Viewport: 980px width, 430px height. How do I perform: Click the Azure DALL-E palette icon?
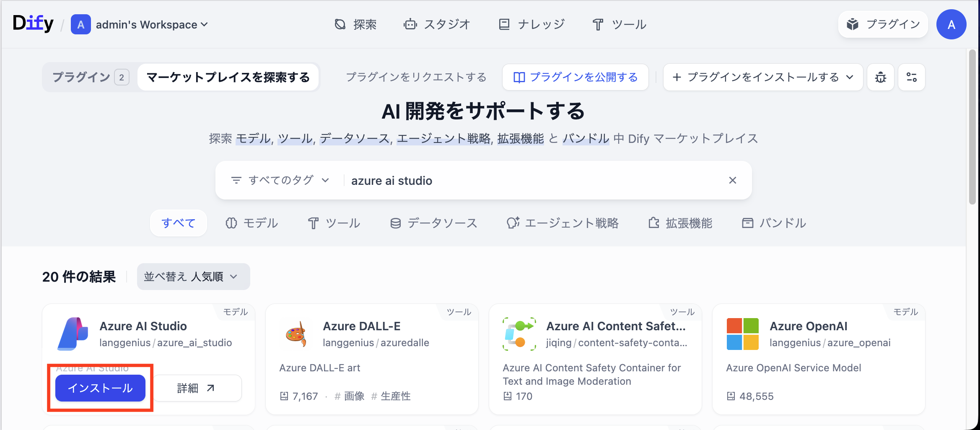tap(296, 334)
